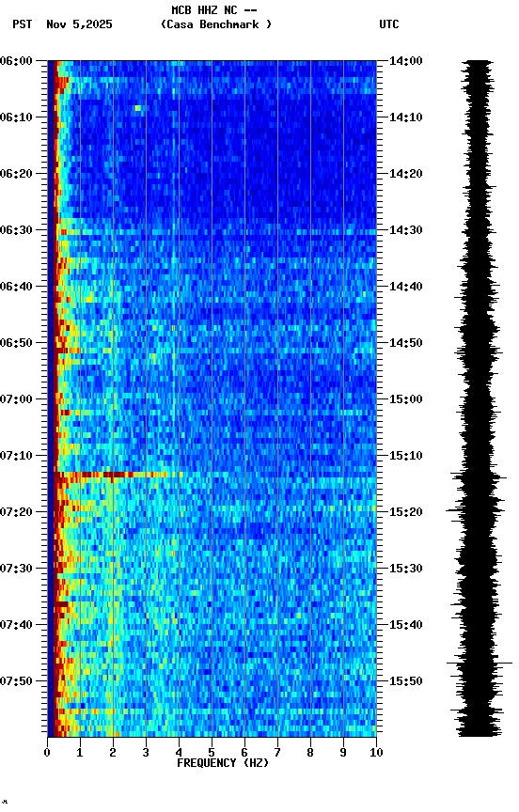Click the 06:40 PST time label
Image resolution: width=519 pixels, height=812 pixels.
tap(16, 287)
